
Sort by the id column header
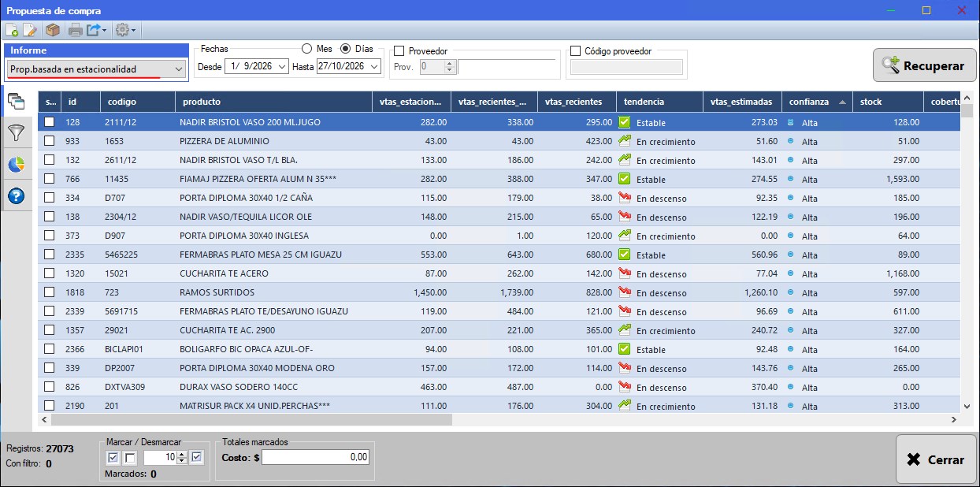(x=81, y=102)
